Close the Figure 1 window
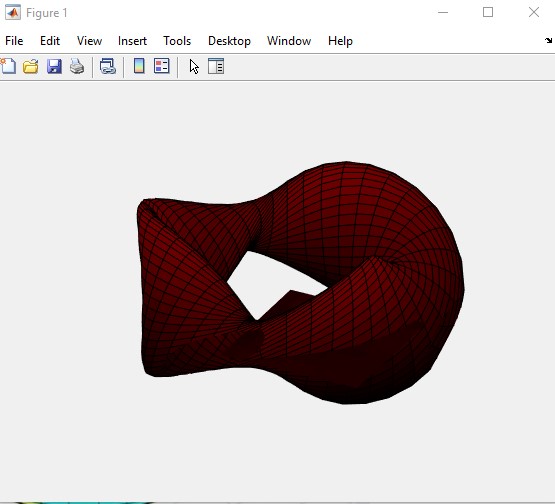 coord(534,12)
